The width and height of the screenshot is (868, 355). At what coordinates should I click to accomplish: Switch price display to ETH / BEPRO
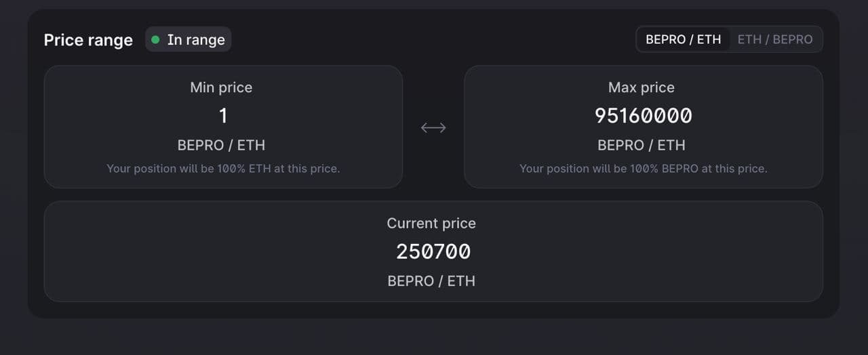click(x=774, y=39)
